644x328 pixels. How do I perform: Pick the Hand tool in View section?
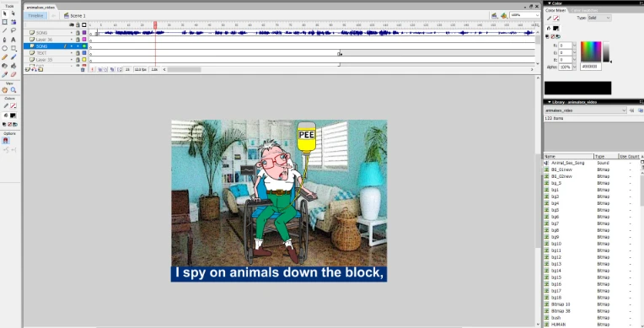tap(5, 90)
